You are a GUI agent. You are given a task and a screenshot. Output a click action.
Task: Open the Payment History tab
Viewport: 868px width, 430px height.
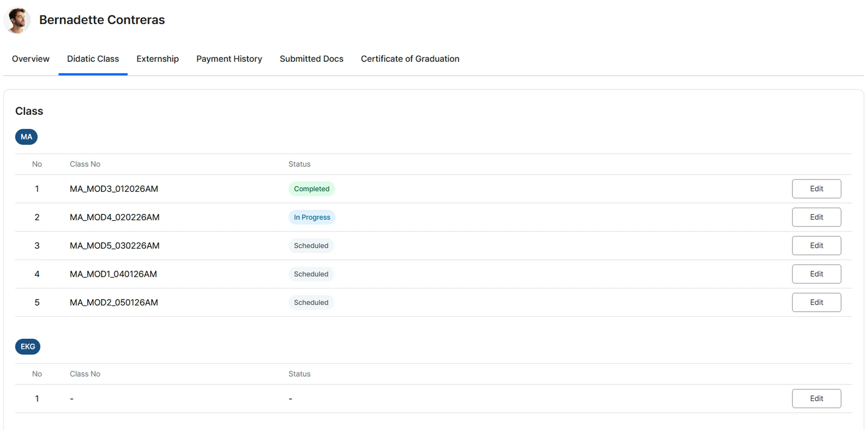[229, 59]
